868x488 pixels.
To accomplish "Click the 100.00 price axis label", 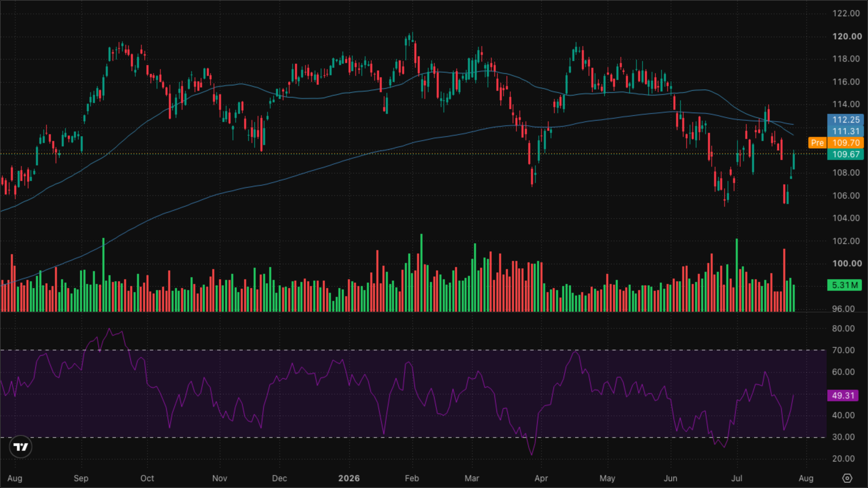I will [847, 264].
